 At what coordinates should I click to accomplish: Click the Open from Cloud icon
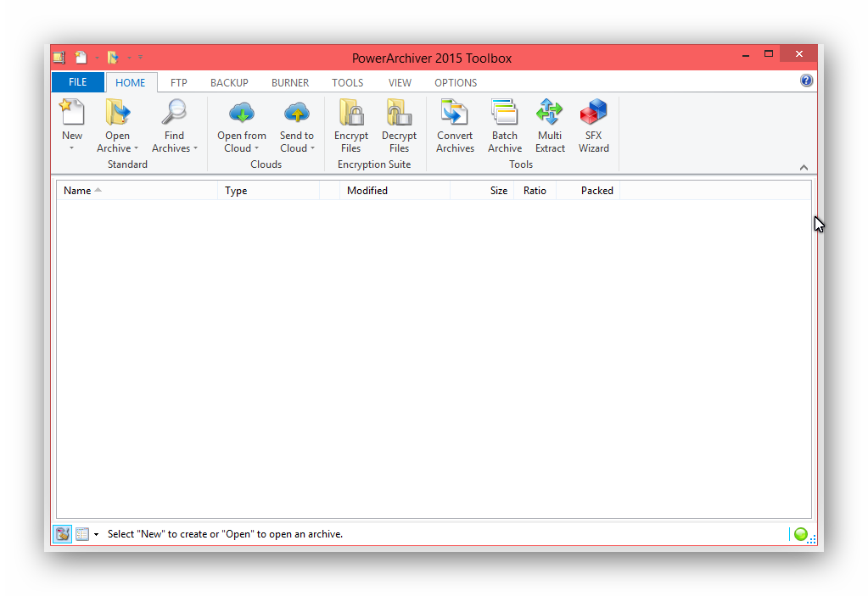click(x=241, y=112)
